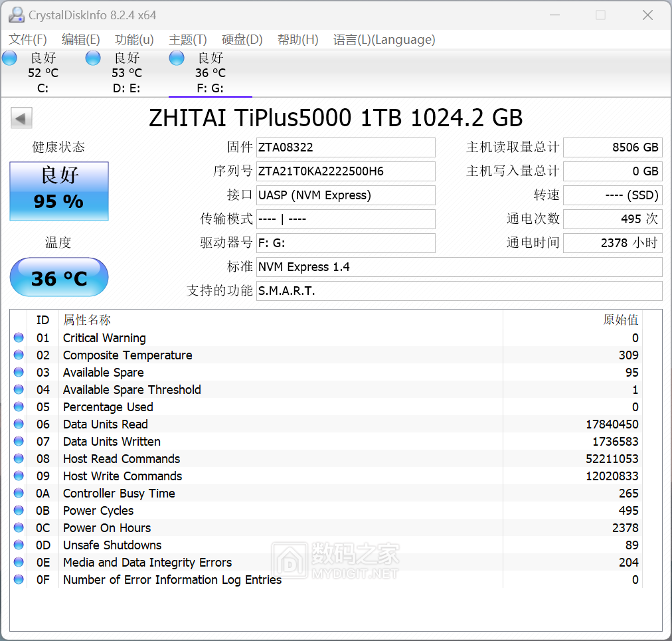The width and height of the screenshot is (672, 641).
Task: Click the total host writes value 0 GB
Action: coord(613,171)
